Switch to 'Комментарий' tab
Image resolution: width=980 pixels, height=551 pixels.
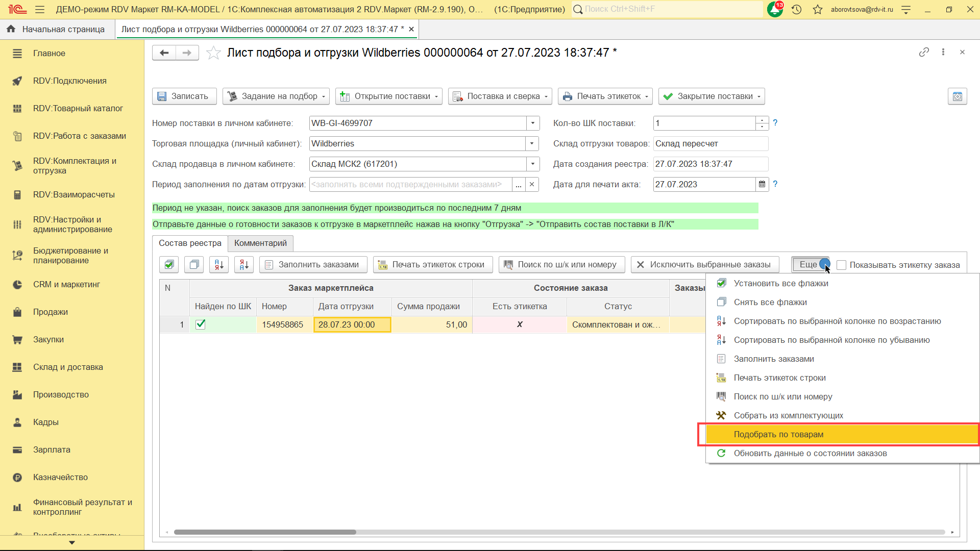[260, 243]
